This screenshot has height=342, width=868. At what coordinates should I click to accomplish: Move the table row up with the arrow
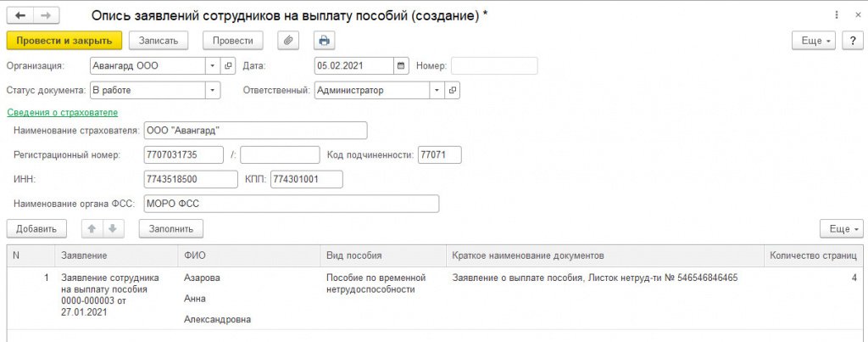click(92, 228)
